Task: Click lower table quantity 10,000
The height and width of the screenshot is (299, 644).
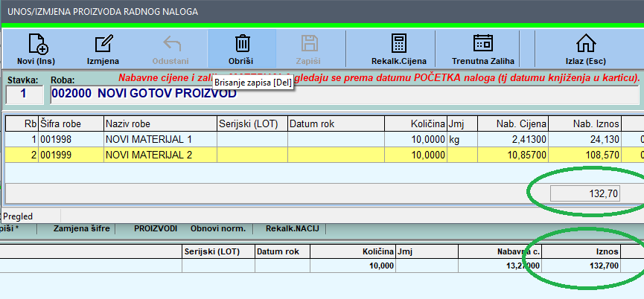Action: (352, 266)
